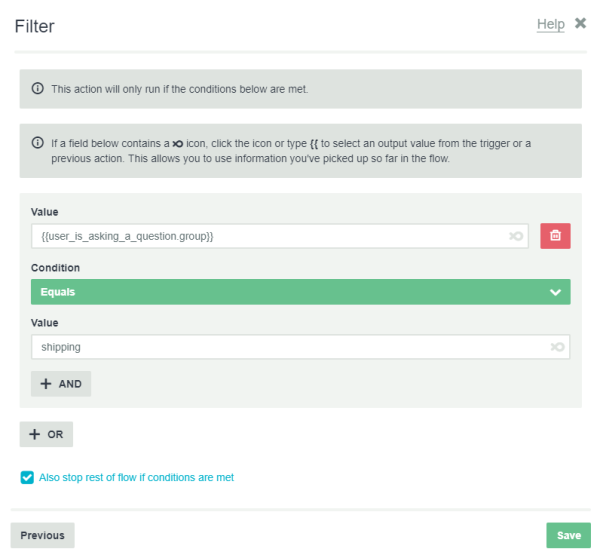Click output picker icon in first Value field
This screenshot has width=600, height=558.
click(516, 236)
